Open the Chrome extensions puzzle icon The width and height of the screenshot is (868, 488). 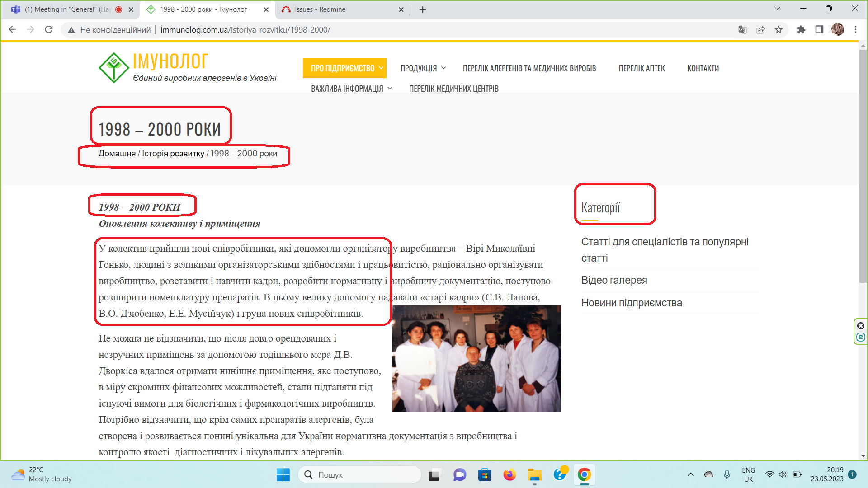tap(801, 30)
